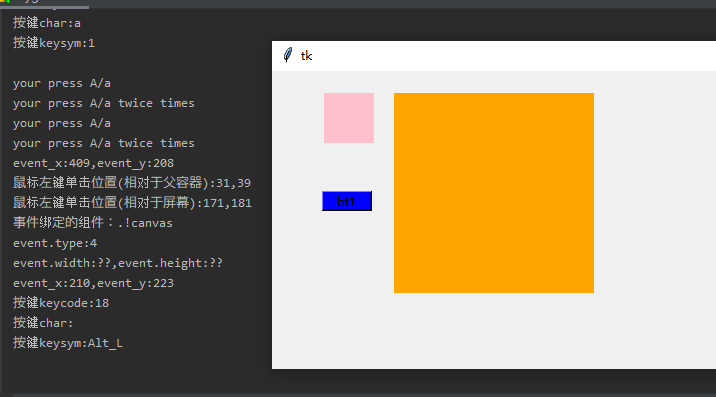The height and width of the screenshot is (397, 716).
Task: Select console line '按键keysym:1'
Action: (x=54, y=43)
